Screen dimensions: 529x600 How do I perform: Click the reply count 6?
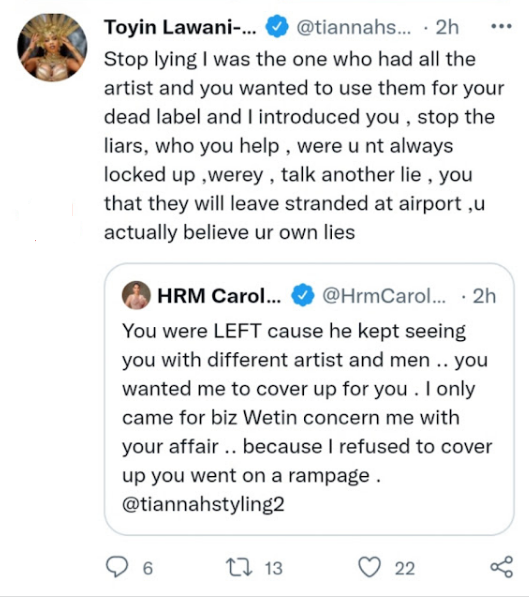148,569
